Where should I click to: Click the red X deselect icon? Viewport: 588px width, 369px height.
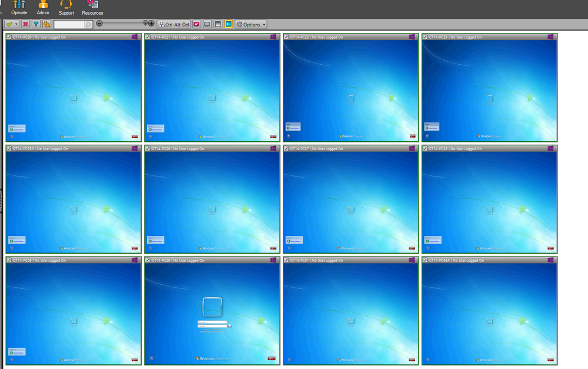pyautogui.click(x=25, y=24)
